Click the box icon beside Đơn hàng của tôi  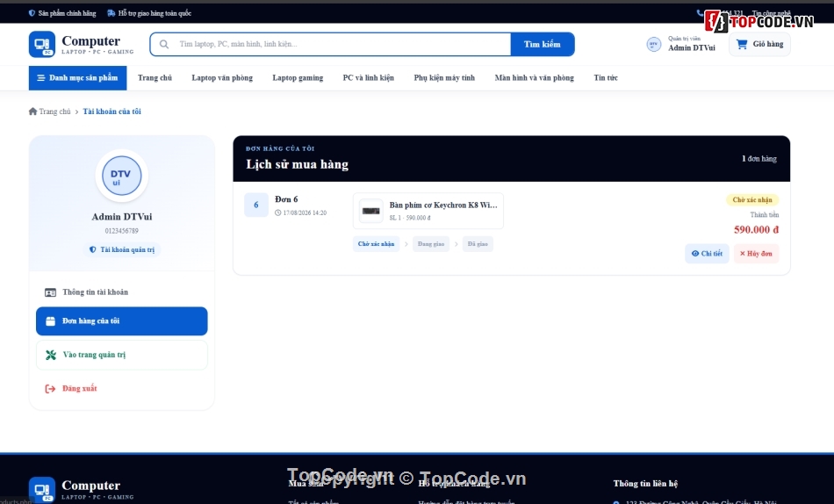tap(51, 320)
